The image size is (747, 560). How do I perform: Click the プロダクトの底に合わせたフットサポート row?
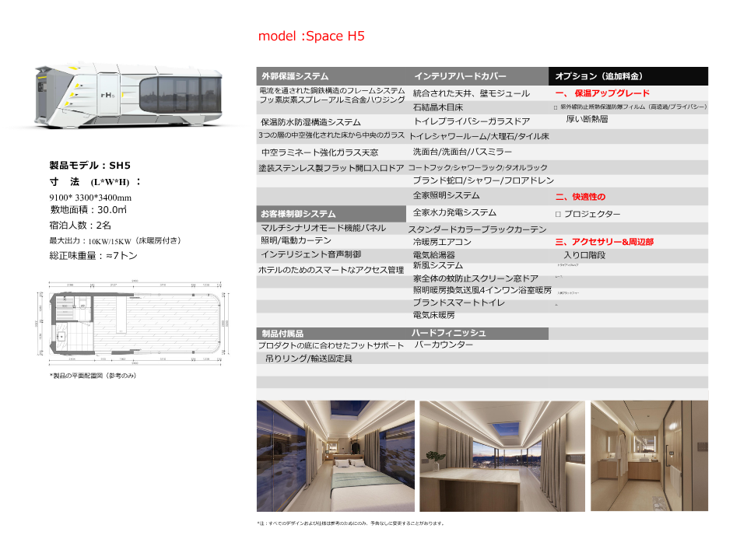(331, 345)
